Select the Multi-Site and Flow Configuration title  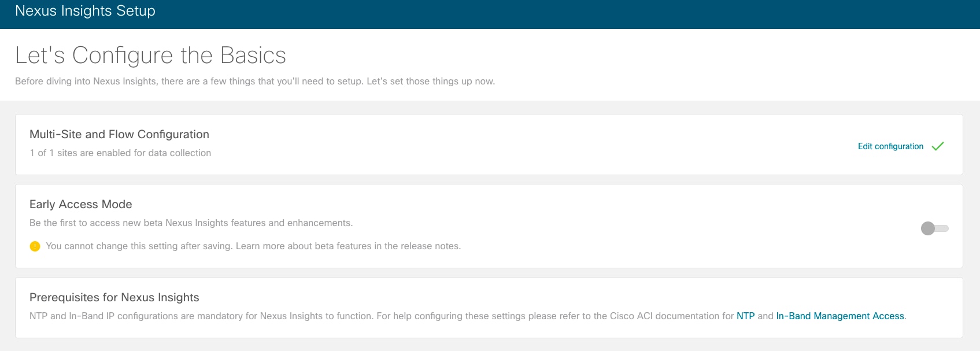pyautogui.click(x=119, y=135)
